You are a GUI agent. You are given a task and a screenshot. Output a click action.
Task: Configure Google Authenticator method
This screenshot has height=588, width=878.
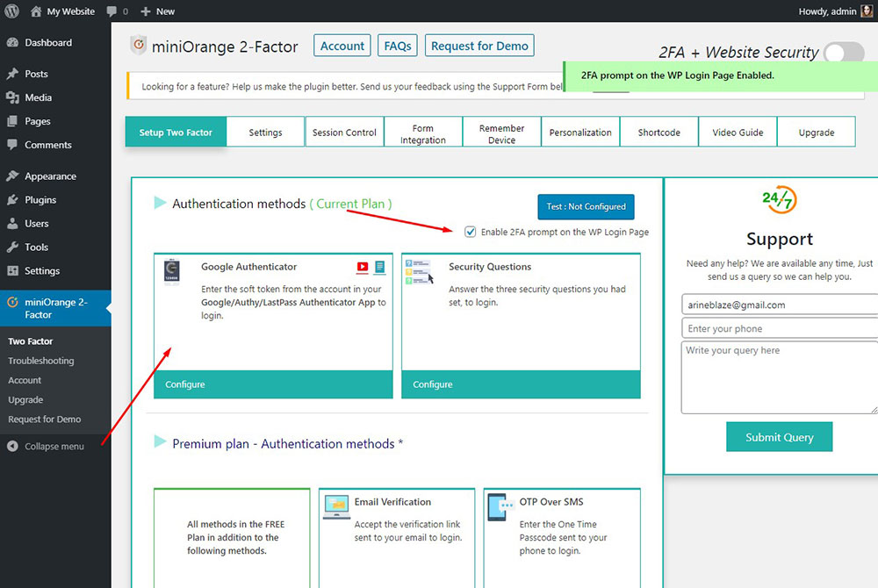click(273, 384)
